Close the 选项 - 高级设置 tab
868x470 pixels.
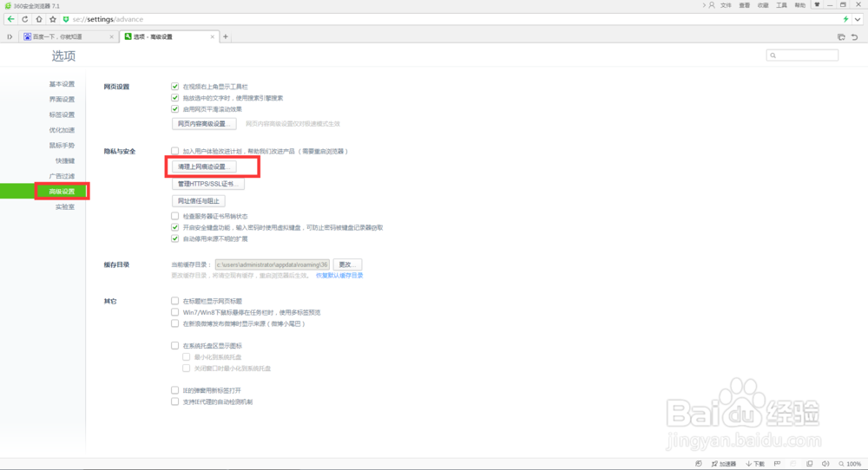click(x=212, y=37)
